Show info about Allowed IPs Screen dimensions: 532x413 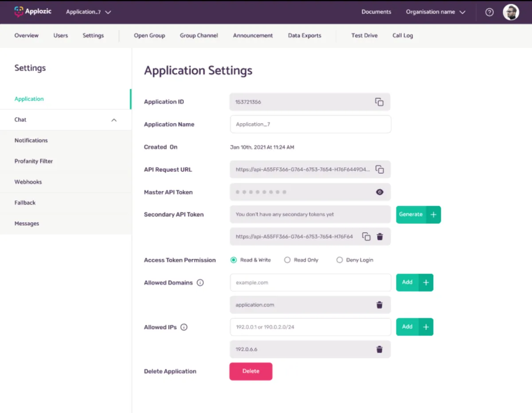tap(184, 327)
